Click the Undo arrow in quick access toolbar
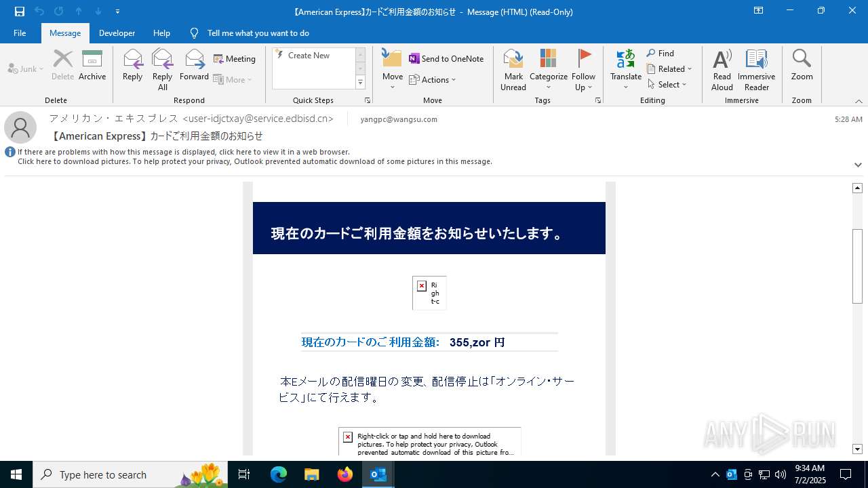Screen dimensions: 868x488 click(x=39, y=12)
